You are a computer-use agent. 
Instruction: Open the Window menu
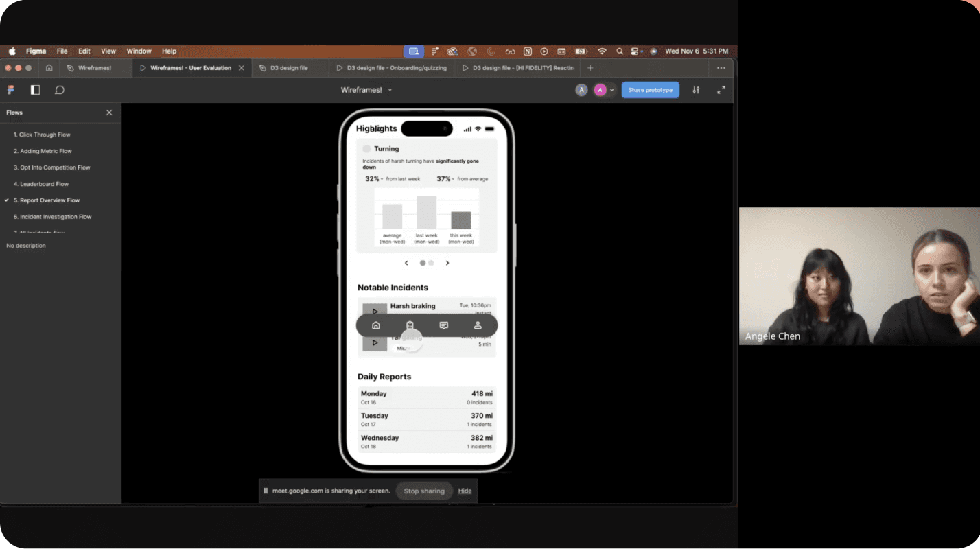pyautogui.click(x=139, y=51)
